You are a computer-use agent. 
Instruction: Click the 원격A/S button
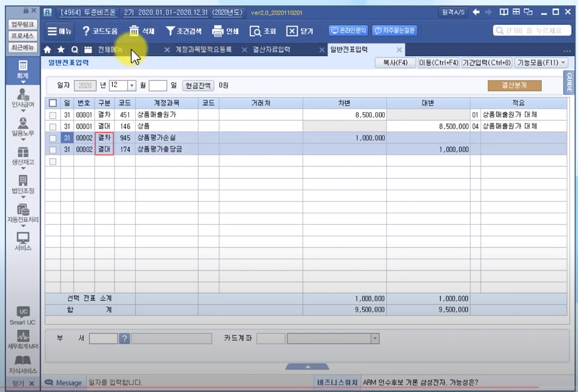(453, 12)
